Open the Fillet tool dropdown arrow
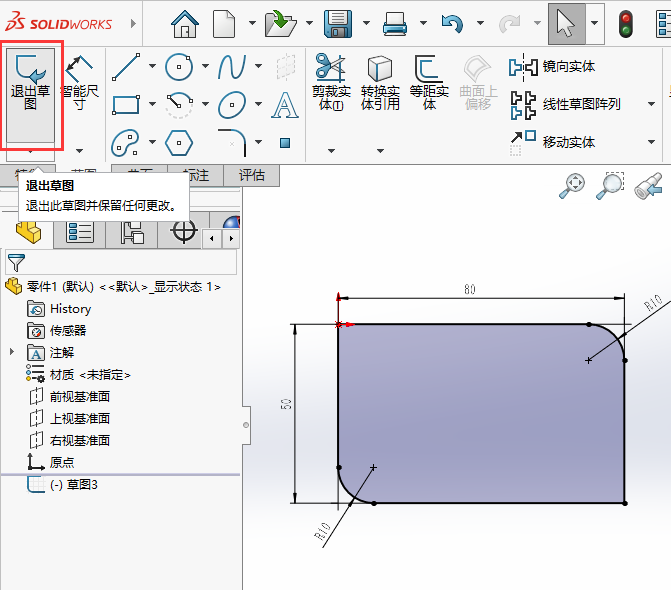This screenshot has width=671, height=590. (x=258, y=142)
